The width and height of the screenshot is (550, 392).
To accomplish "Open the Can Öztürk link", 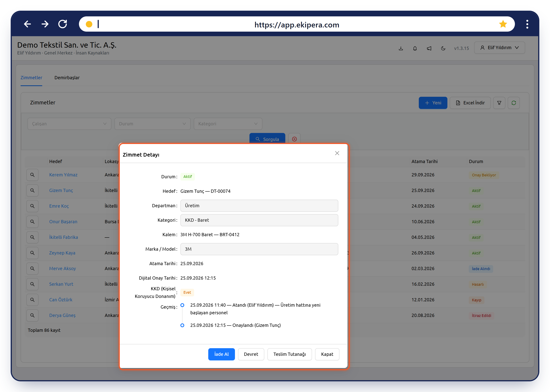I will point(61,300).
